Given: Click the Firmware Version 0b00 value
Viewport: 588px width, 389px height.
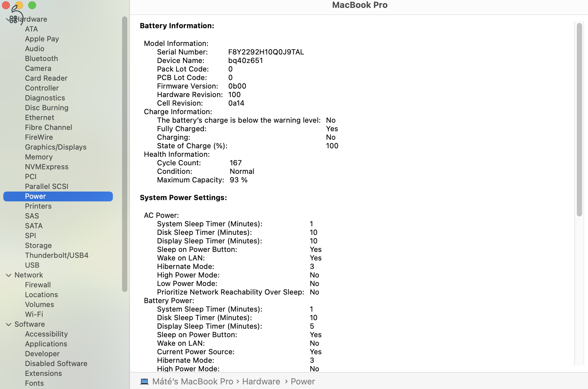Looking at the screenshot, I should click(x=237, y=86).
